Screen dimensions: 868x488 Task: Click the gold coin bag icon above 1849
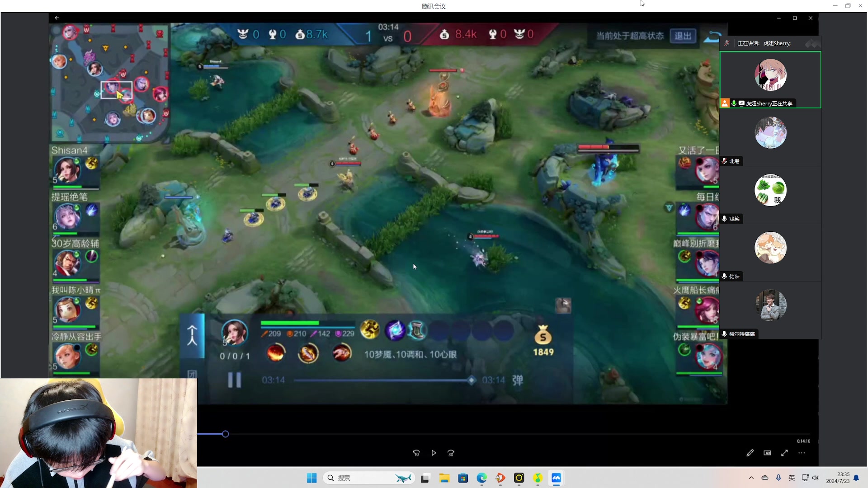pos(543,335)
